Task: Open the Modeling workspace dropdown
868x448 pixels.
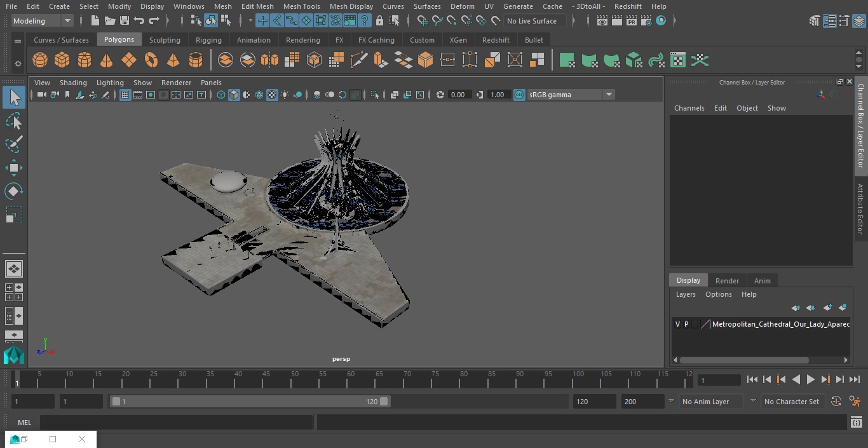Action: [x=43, y=21]
